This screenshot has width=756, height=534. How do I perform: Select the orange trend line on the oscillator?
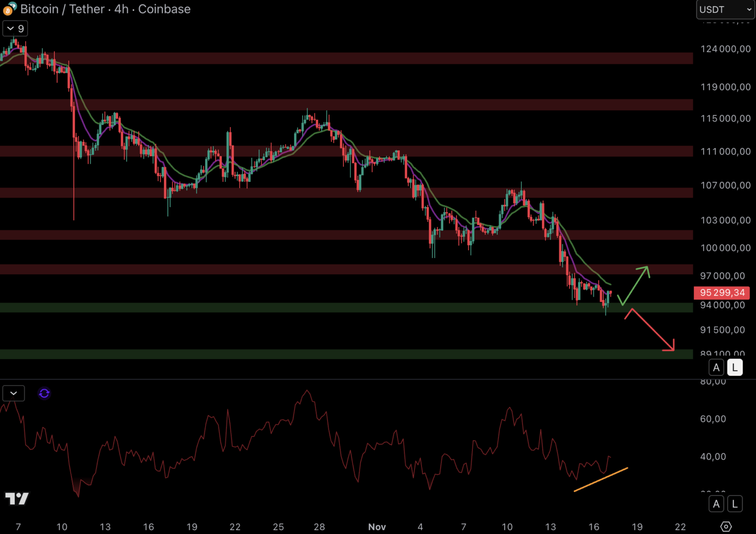(600, 480)
